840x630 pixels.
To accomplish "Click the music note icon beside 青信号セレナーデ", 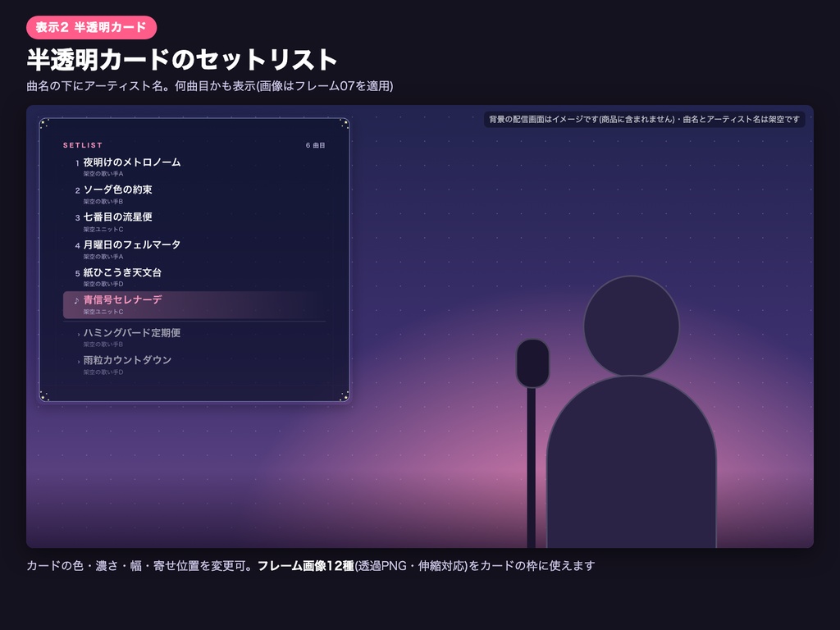I will (x=76, y=300).
